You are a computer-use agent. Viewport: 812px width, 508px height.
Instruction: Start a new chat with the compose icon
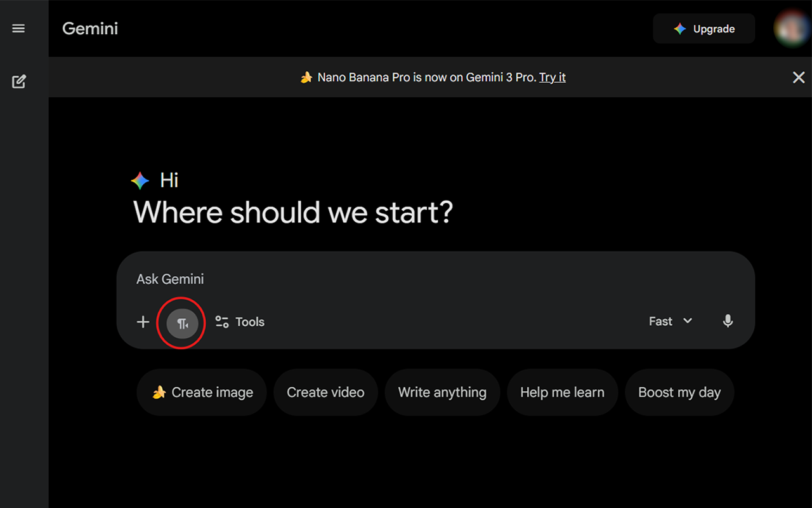(19, 81)
